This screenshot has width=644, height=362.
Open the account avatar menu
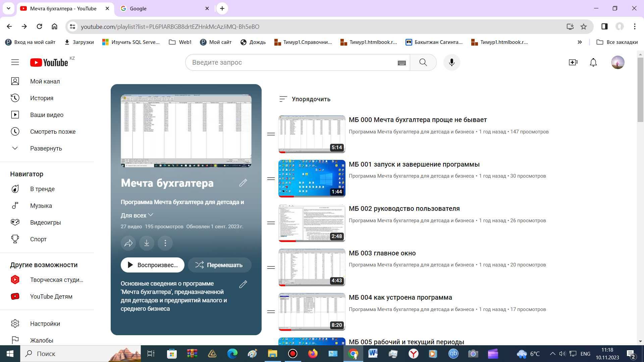tap(618, 62)
